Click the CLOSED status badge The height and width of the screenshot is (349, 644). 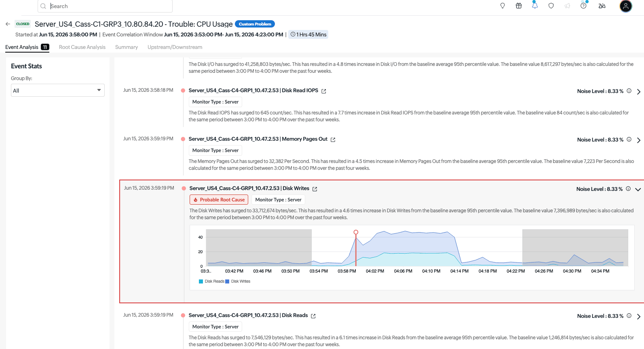click(23, 24)
